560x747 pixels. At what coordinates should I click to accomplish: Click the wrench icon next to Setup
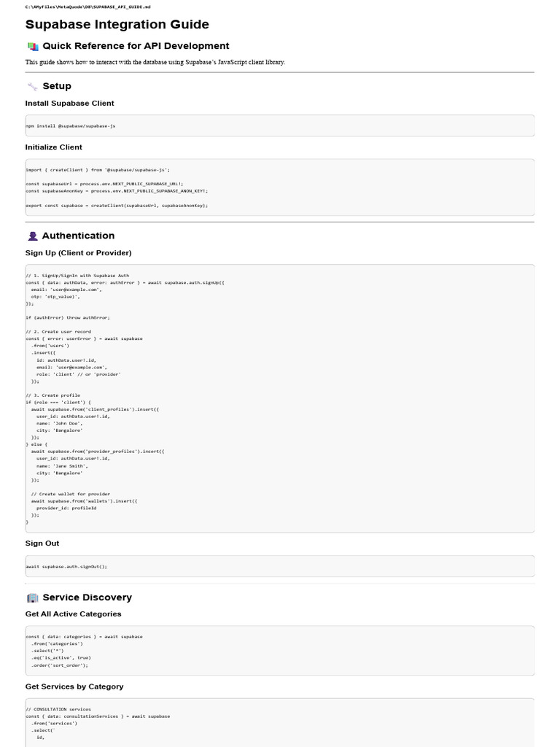tap(32, 86)
